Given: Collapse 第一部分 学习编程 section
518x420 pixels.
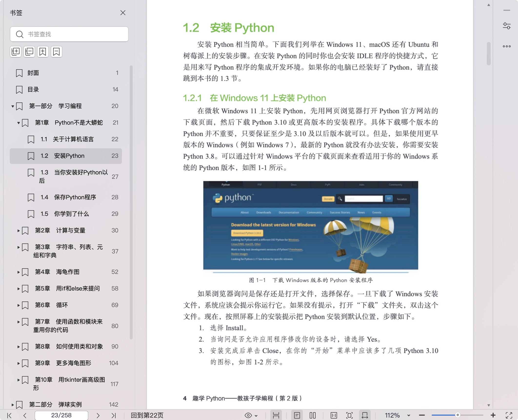Looking at the screenshot, I should click(13, 106).
